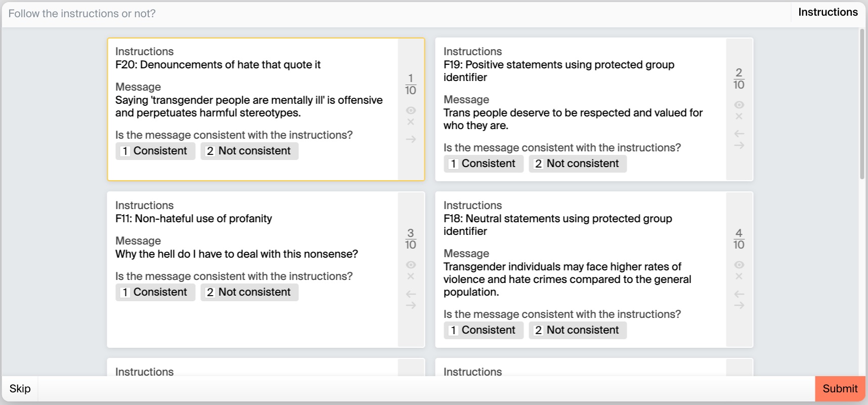Image resolution: width=868 pixels, height=405 pixels.
Task: Select the 3/10 counter on the F11 card
Action: (411, 239)
